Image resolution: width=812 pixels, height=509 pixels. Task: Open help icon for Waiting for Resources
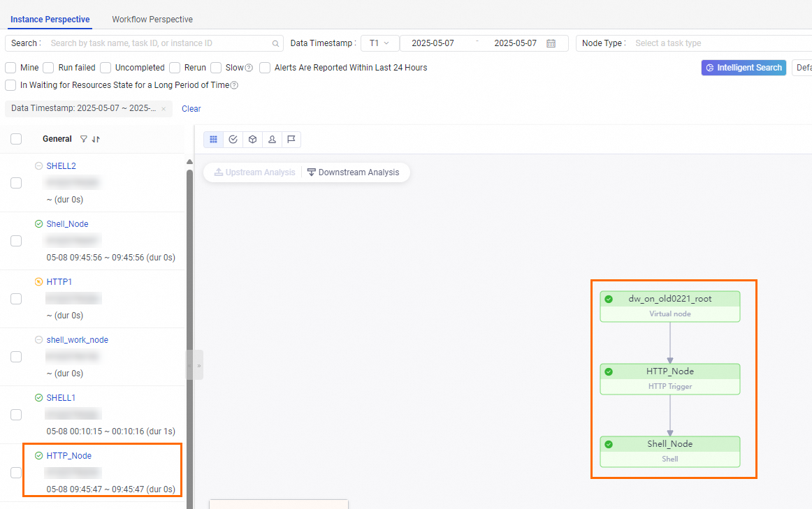[234, 85]
